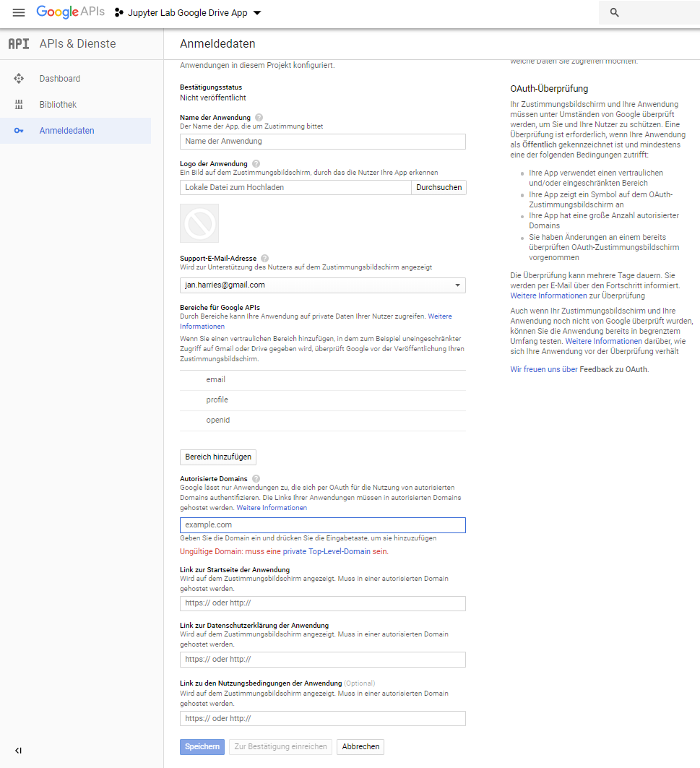Click the search magnifier icon
Viewport: 700px width, 768px height.
click(x=614, y=13)
